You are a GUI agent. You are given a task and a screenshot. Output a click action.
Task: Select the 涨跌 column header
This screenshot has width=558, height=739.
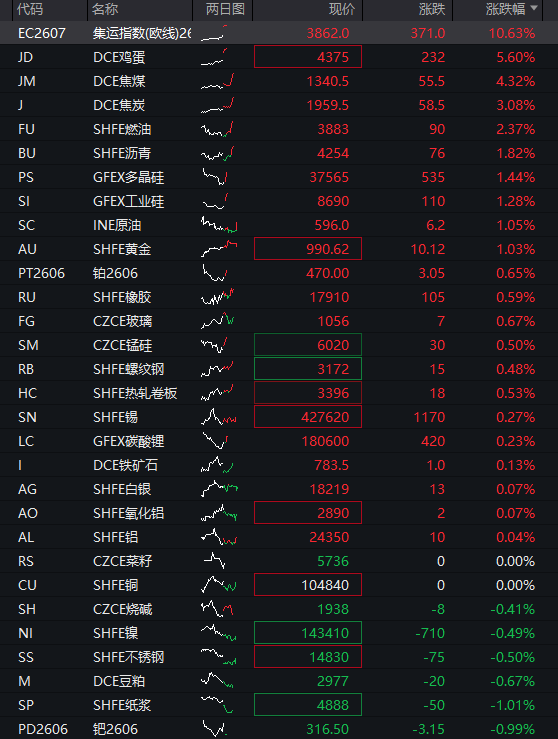(x=432, y=9)
